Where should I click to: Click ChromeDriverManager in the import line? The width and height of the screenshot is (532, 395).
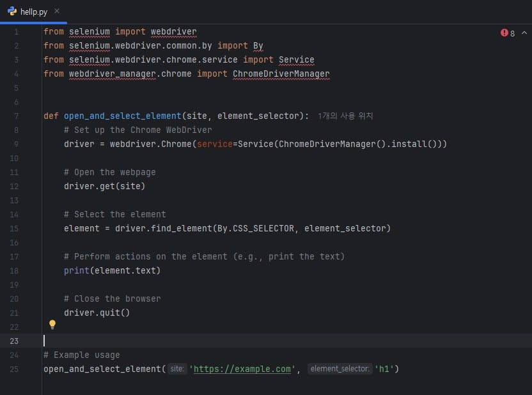click(x=281, y=74)
